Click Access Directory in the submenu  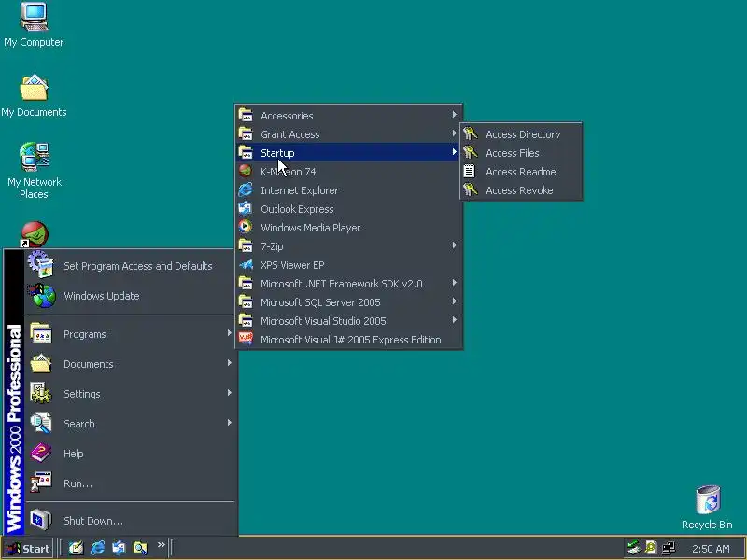click(521, 134)
